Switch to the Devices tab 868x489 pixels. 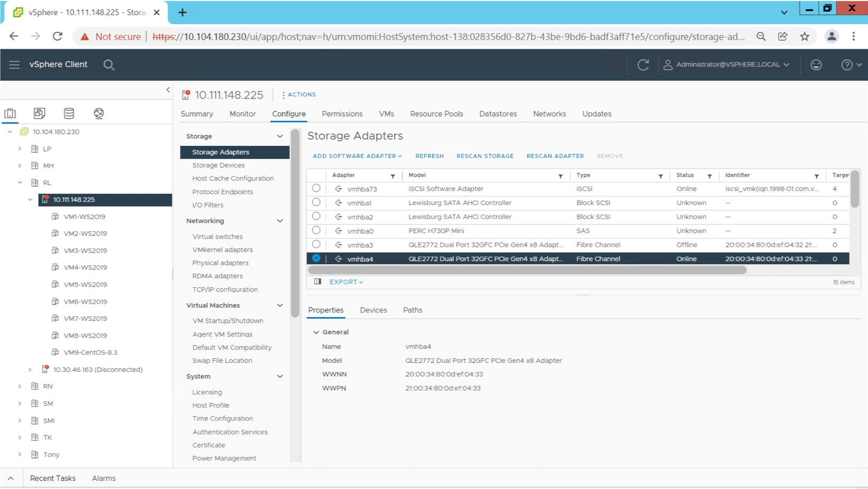tap(374, 310)
